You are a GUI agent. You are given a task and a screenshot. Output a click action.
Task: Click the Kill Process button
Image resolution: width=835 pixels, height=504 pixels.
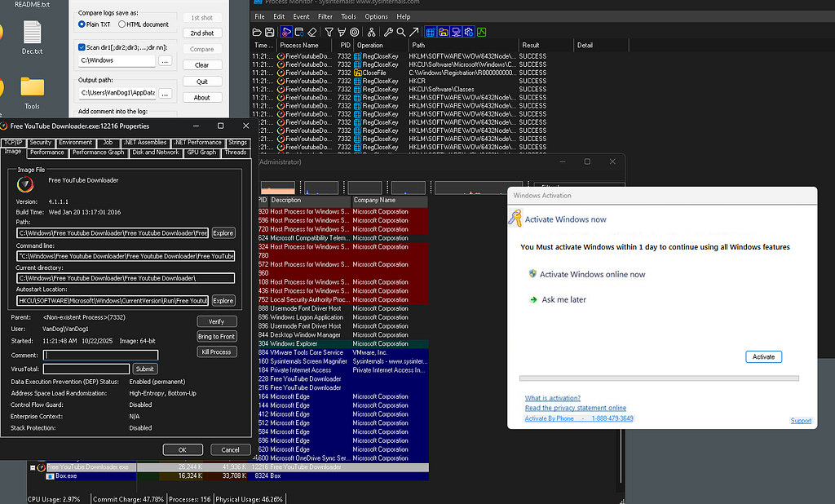pyautogui.click(x=216, y=352)
